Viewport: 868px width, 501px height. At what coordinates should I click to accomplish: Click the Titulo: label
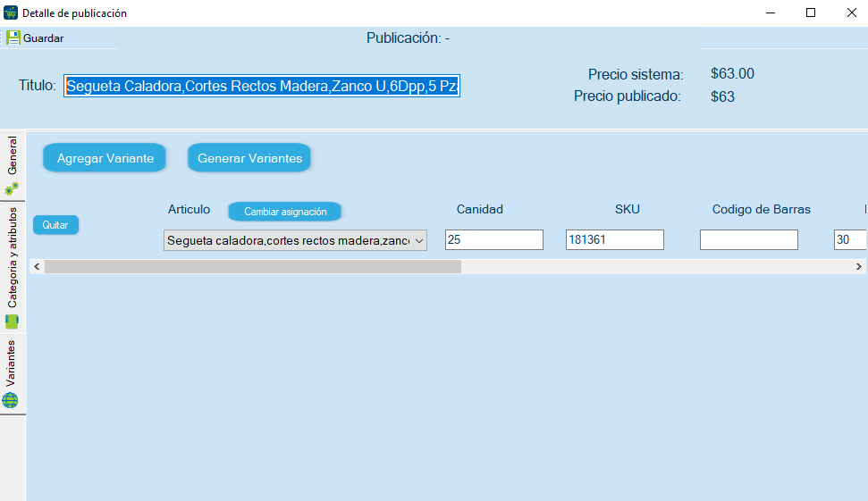point(37,85)
